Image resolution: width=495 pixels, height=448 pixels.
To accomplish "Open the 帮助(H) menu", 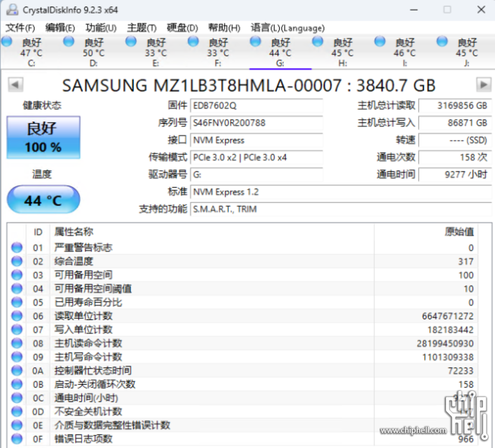I will (x=224, y=28).
